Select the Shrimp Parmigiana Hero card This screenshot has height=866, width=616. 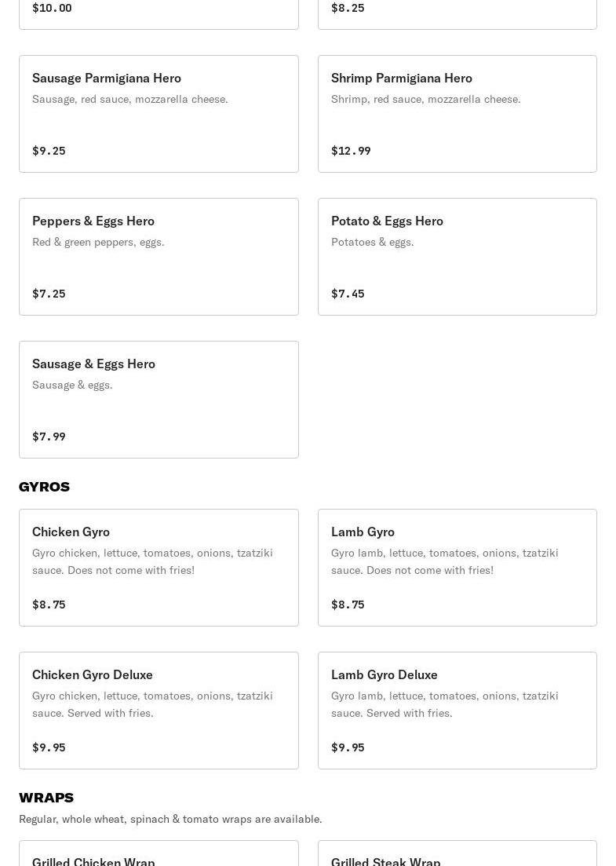[457, 114]
